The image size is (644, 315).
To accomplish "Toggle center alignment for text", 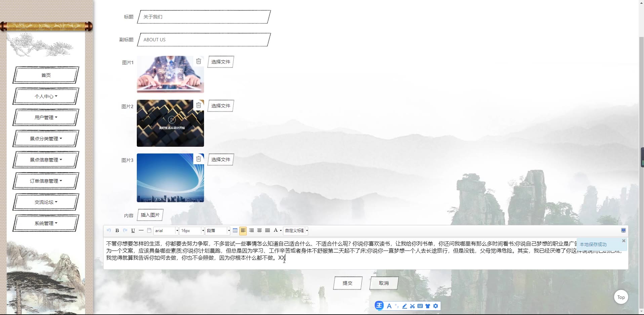I will click(x=259, y=230).
